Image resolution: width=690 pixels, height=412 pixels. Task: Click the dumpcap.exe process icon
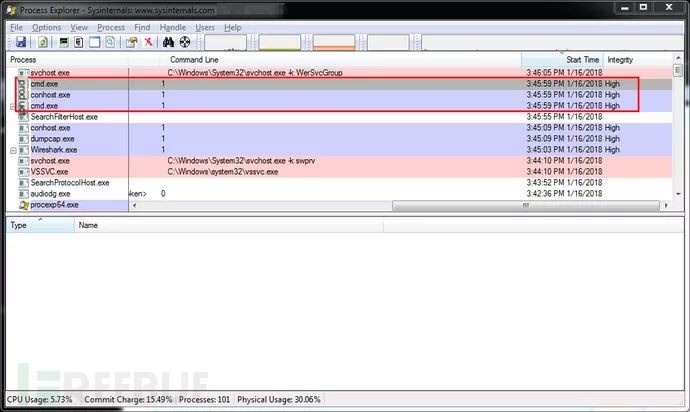[x=24, y=139]
